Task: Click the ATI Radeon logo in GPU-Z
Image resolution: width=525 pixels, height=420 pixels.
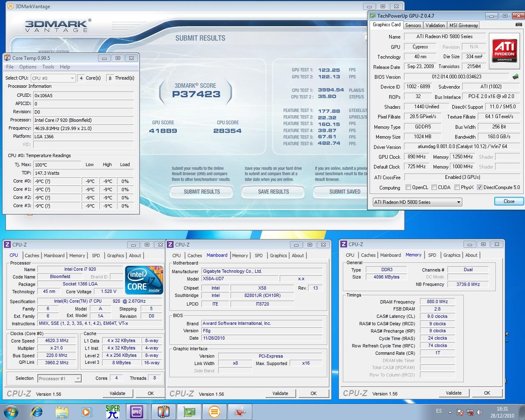Action: click(x=504, y=50)
